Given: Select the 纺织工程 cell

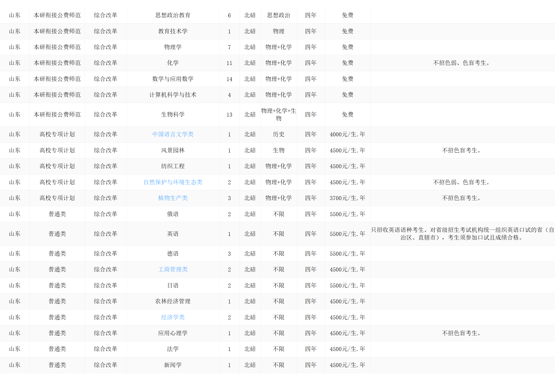Looking at the screenshot, I should 173,166.
